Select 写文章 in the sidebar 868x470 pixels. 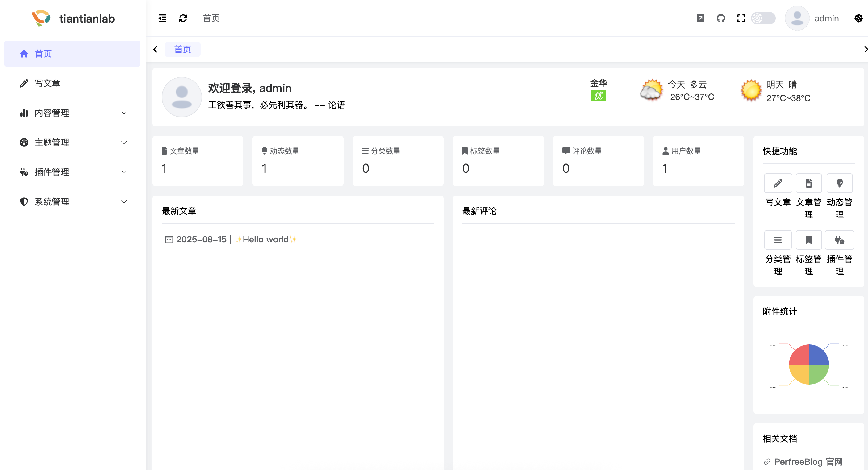point(73,83)
